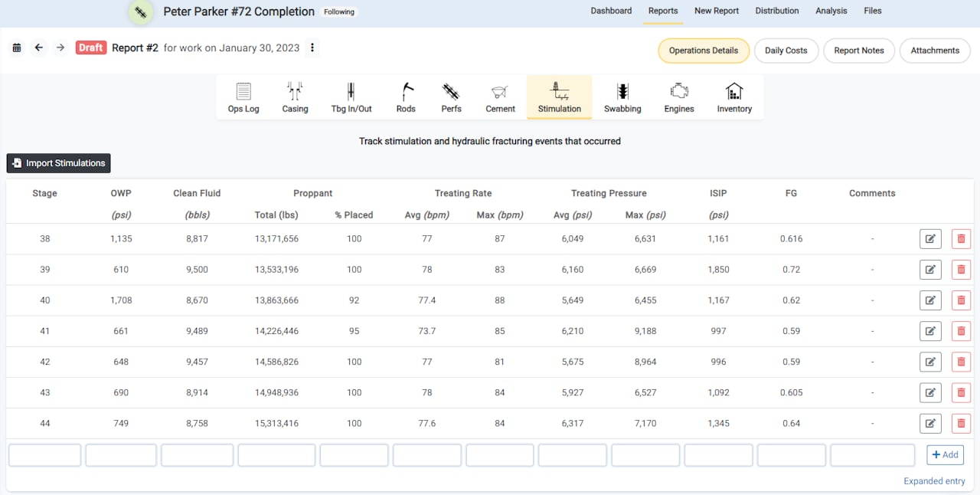Click the ISIP value 1,850
Screen dimensions: 980x495
[718, 270]
